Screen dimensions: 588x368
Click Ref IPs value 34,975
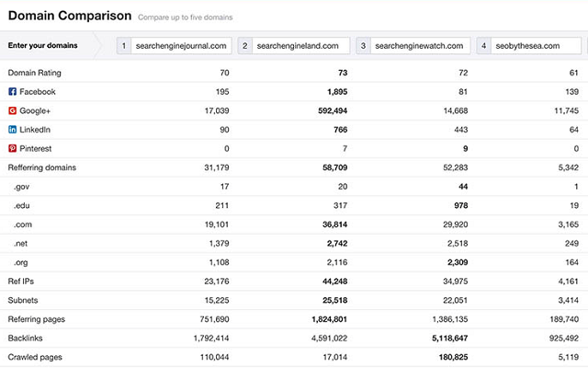coord(456,282)
